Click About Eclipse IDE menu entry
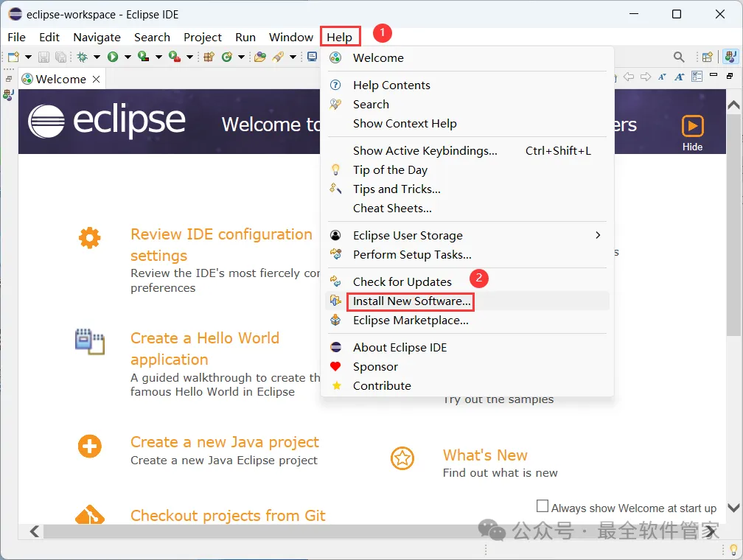743x560 pixels. tap(467, 347)
